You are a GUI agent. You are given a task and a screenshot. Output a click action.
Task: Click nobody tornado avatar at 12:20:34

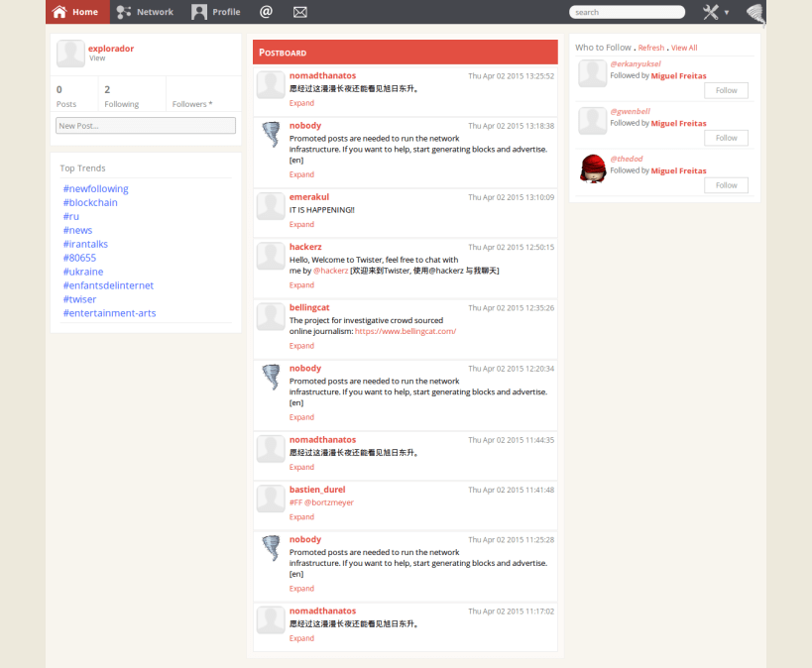[x=271, y=377]
